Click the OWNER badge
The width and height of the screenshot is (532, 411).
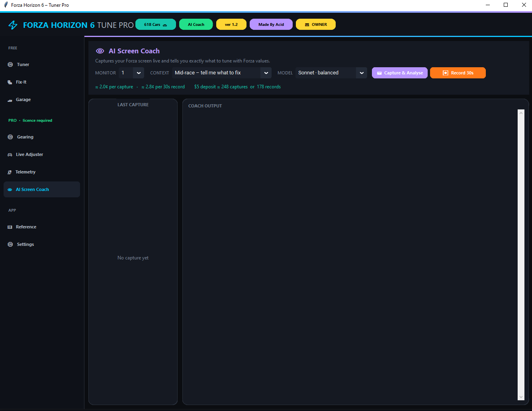pyautogui.click(x=316, y=24)
